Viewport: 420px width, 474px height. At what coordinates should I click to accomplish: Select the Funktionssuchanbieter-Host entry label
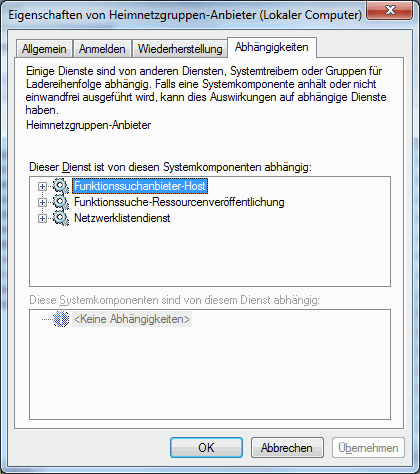click(140, 186)
